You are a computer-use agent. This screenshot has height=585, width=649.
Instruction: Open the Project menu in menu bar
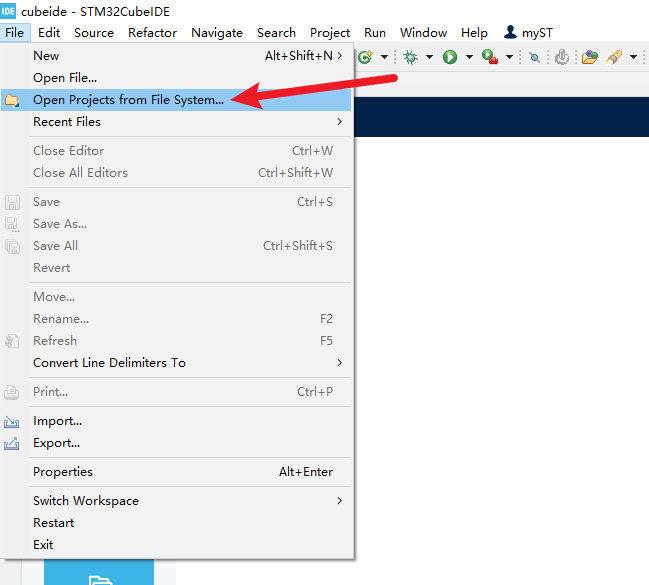click(x=330, y=33)
